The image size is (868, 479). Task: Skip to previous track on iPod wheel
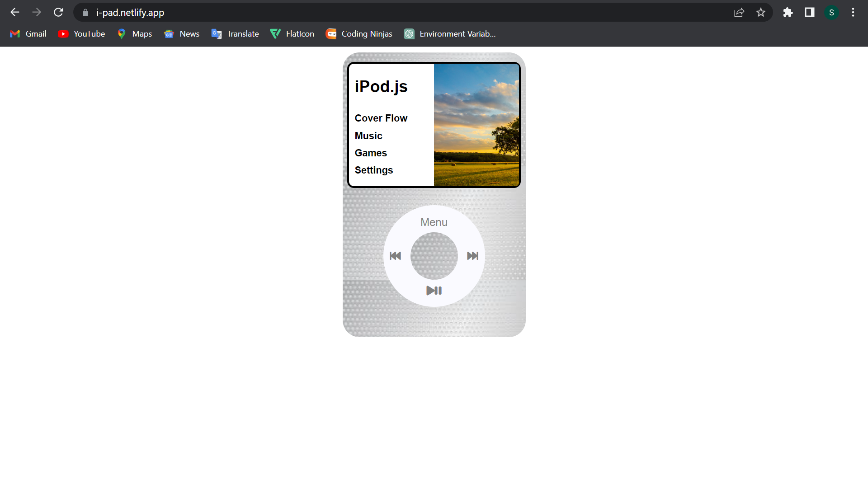pyautogui.click(x=395, y=256)
